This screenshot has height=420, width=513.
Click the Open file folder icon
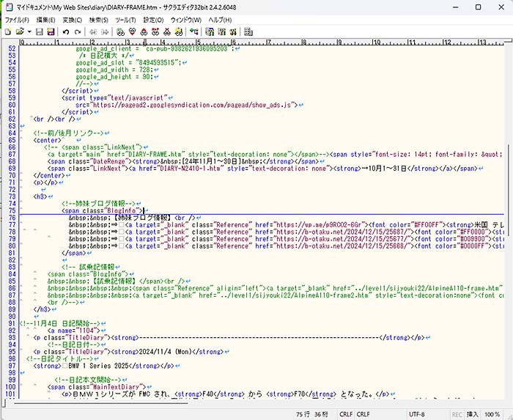pyautogui.click(x=20, y=32)
